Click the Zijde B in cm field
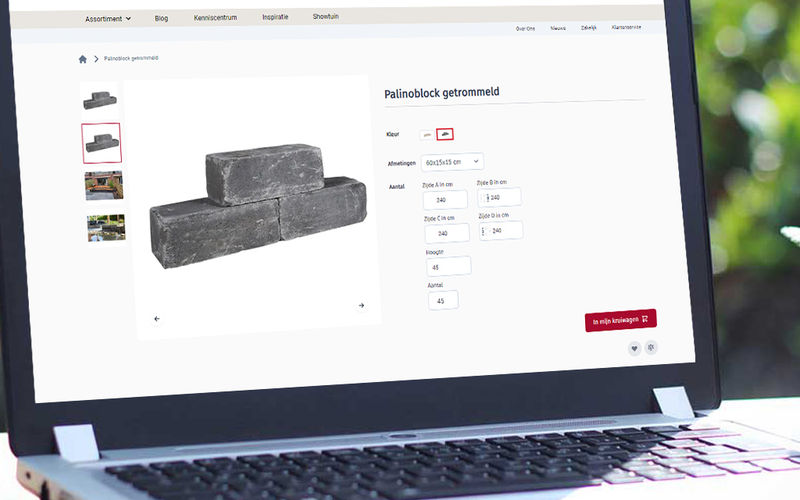 point(499,197)
